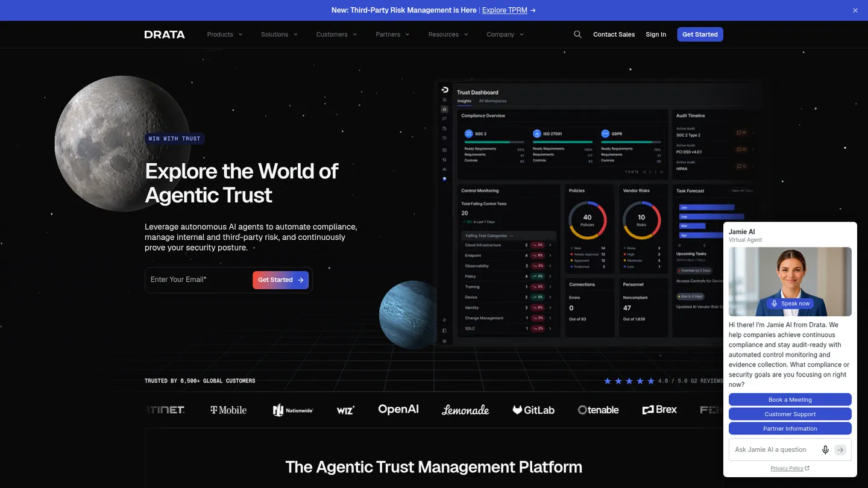Open the Sign In page
Screen dimensions: 868x488
pyautogui.click(x=656, y=34)
